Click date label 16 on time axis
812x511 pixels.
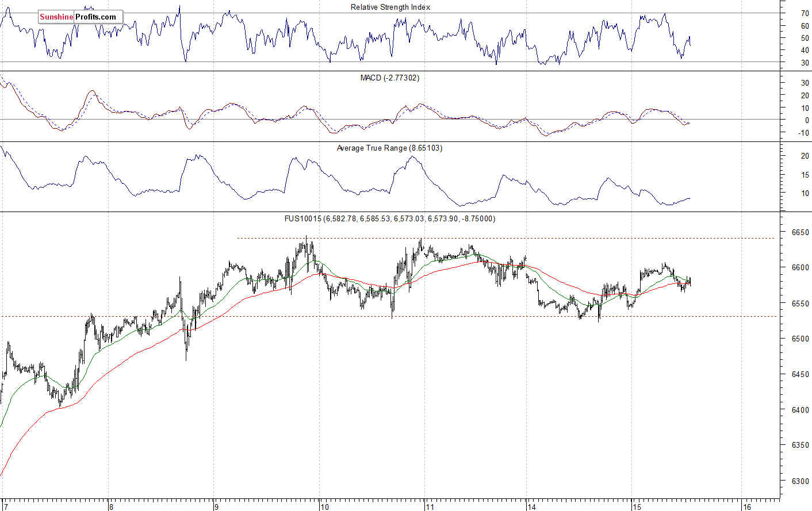tap(746, 506)
